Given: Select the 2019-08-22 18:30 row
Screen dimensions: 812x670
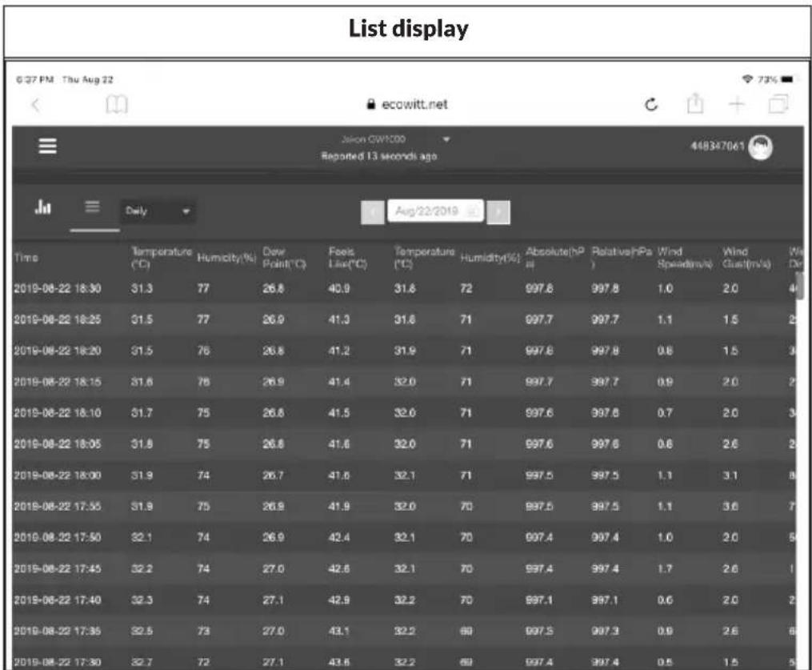Looking at the screenshot, I should [x=404, y=288].
